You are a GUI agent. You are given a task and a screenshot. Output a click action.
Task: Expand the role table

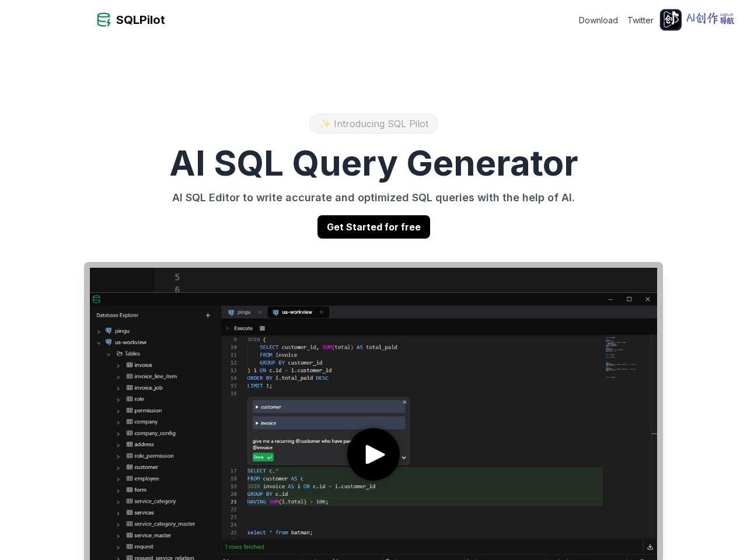pos(118,400)
